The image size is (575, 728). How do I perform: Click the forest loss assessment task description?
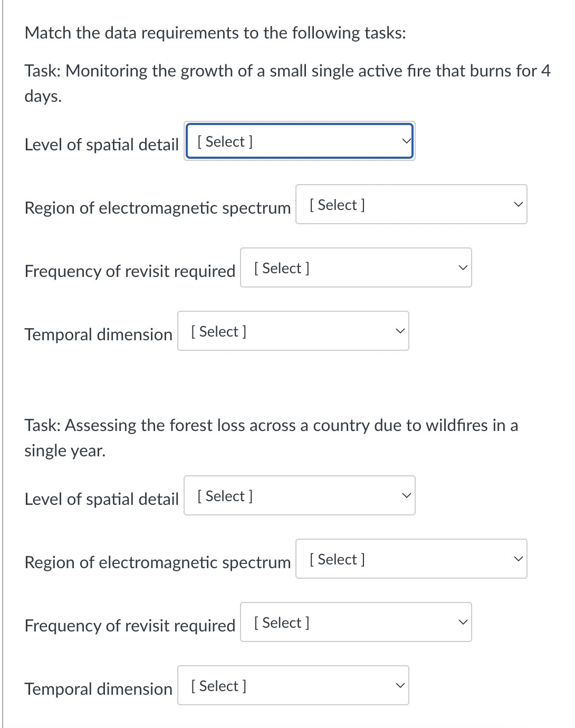coord(271,438)
